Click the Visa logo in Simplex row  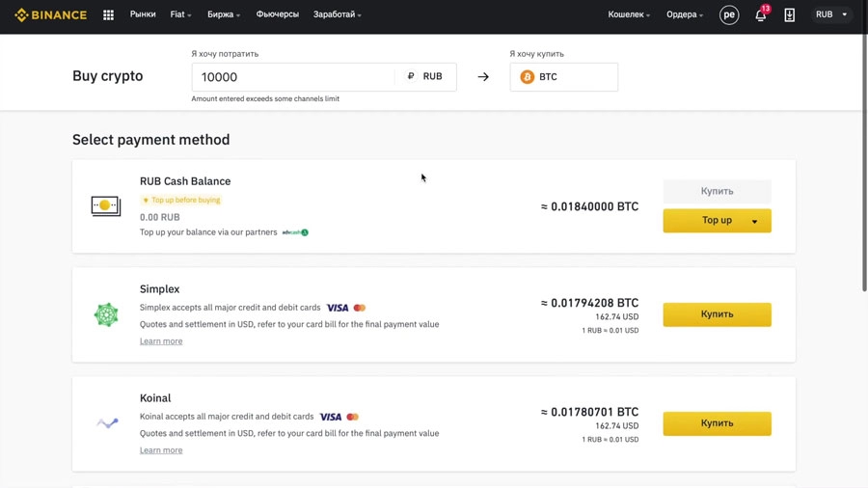tap(338, 308)
